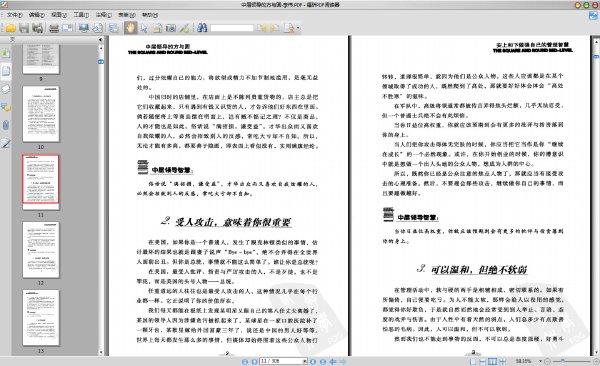Open the Bookmarks side panel icon
Image resolution: width=600 pixels, height=366 pixels.
pos(6,52)
